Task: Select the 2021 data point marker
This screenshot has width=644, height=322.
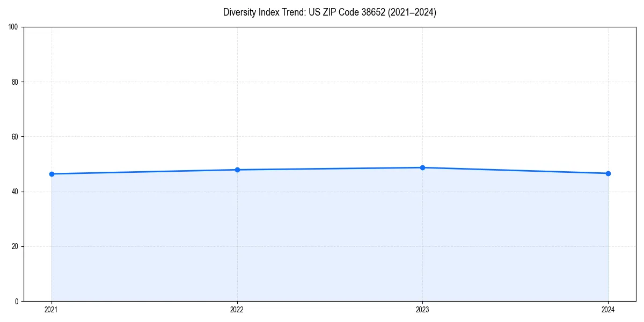Action: coord(51,173)
